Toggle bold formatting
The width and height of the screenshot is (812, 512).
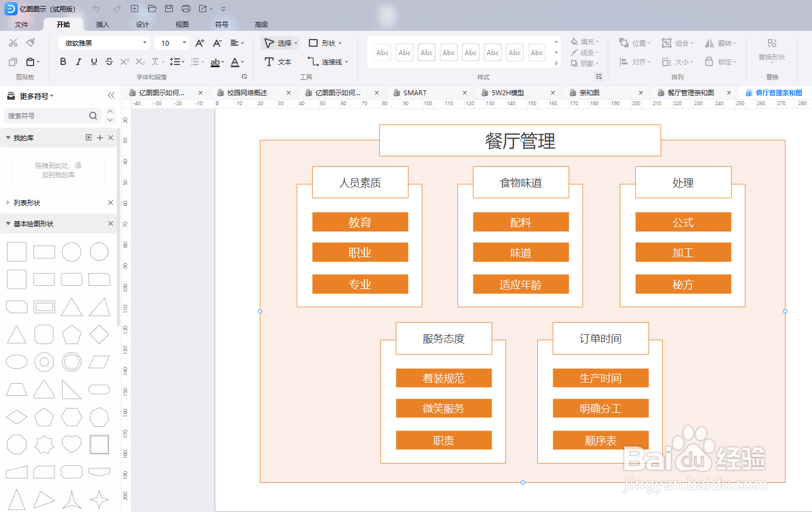(63, 62)
